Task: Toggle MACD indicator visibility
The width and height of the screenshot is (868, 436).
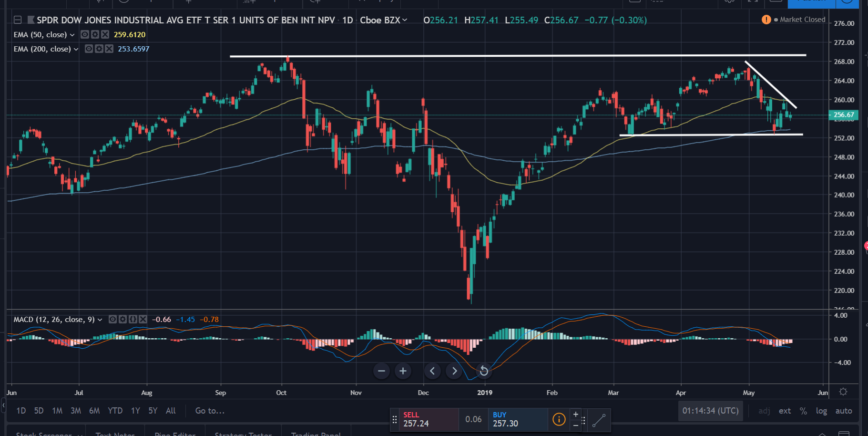Action: (x=112, y=319)
